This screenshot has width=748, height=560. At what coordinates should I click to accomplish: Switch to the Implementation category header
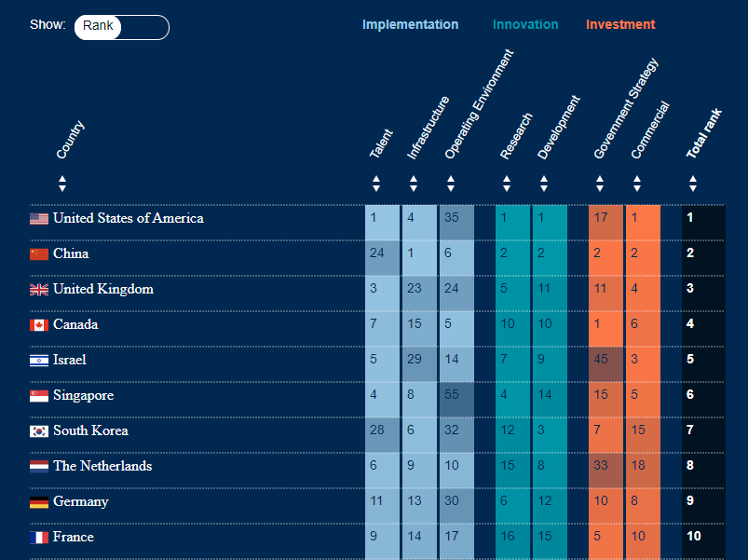411,24
